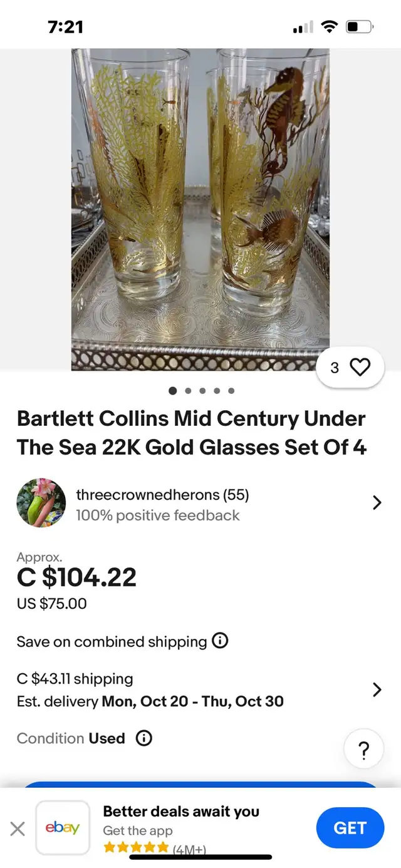Tap Better deals await you banner text

tap(181, 812)
